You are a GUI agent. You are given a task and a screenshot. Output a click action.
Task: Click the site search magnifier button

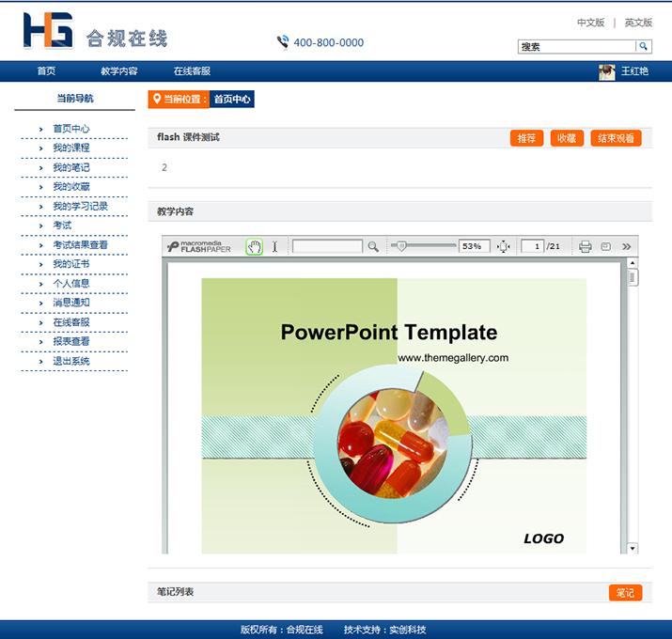point(643,46)
